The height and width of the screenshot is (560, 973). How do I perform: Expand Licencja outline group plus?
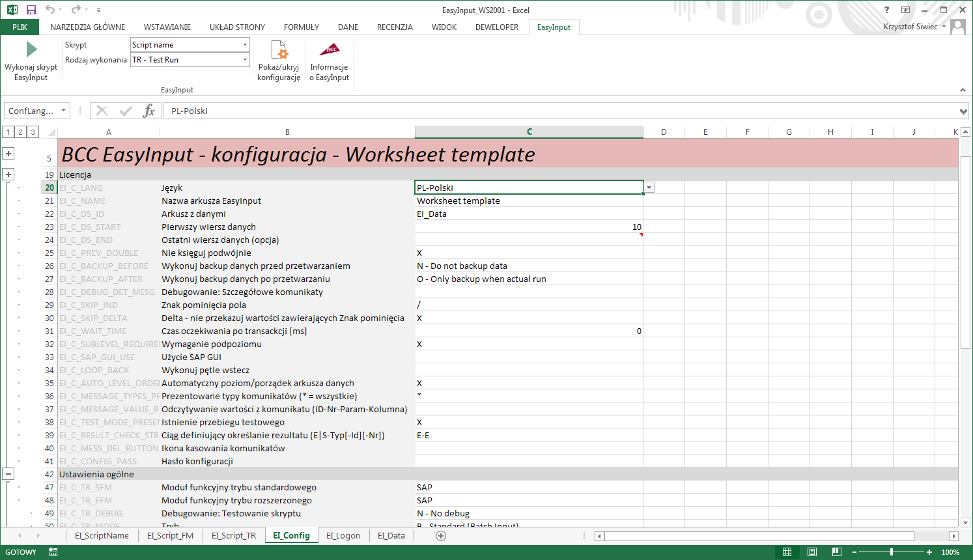click(8, 175)
